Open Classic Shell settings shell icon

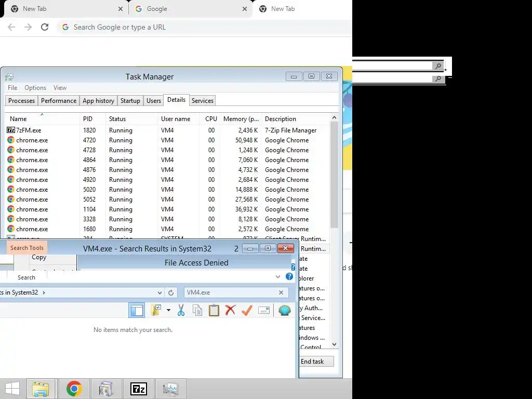tap(284, 310)
